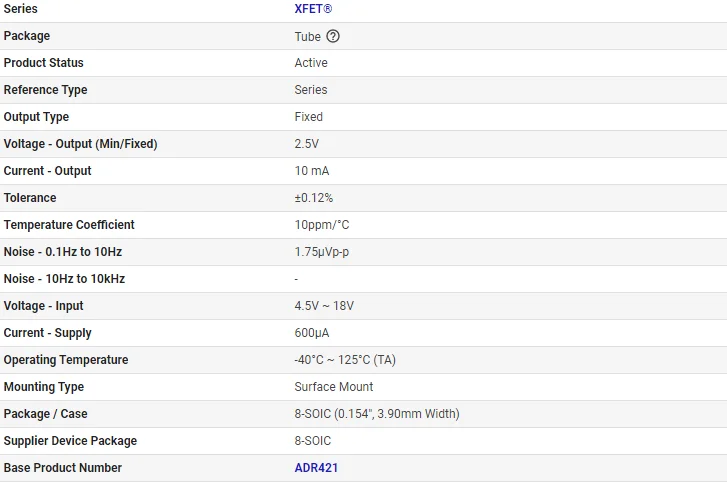Image resolution: width=727 pixels, height=482 pixels.
Task: Click the 8-SOIC (0.154", 3.90mm Width) value
Action: 376,414
